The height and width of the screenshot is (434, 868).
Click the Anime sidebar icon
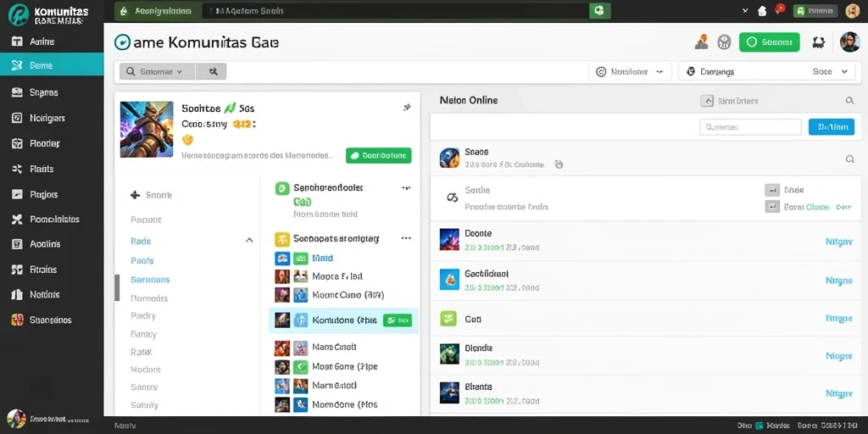pyautogui.click(x=17, y=42)
